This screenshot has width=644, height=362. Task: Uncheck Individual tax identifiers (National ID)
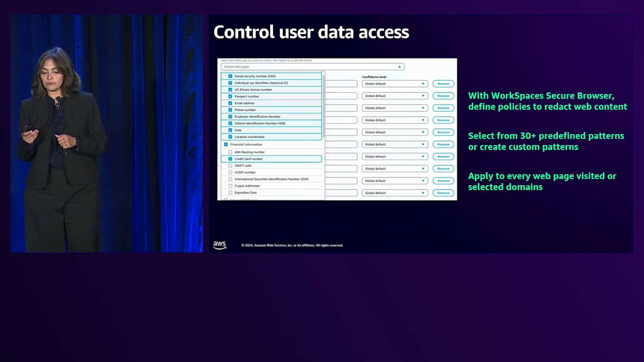point(230,83)
